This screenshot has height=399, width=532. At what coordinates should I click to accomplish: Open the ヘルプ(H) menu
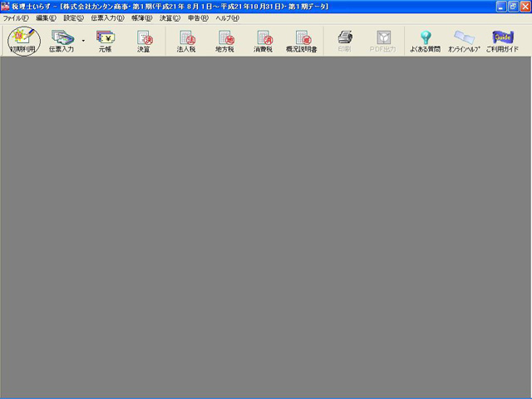pyautogui.click(x=227, y=17)
